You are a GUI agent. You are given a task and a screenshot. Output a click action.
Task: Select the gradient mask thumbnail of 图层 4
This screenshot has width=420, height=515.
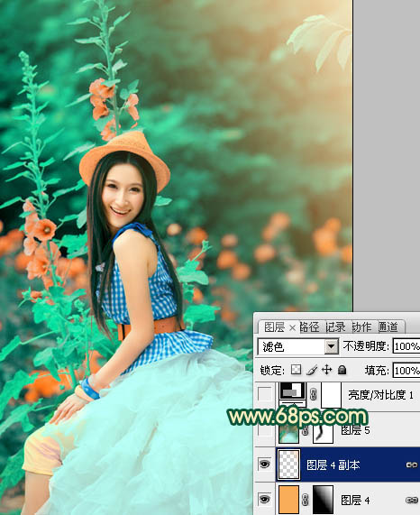(x=323, y=500)
